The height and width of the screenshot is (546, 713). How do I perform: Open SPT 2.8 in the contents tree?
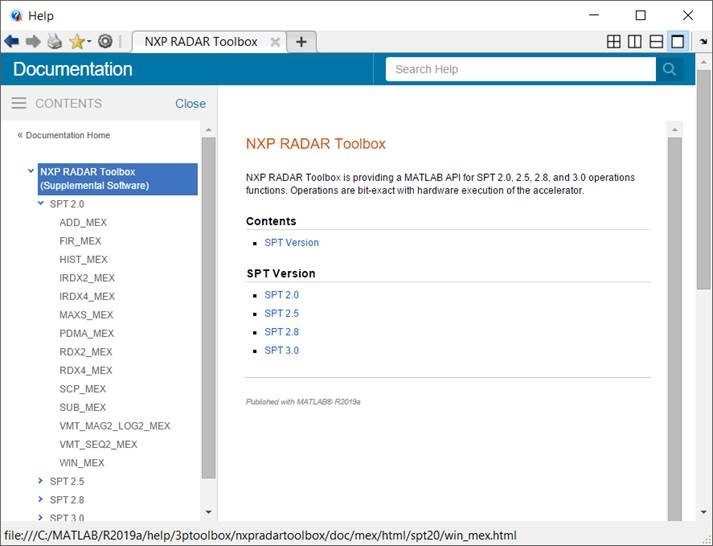coord(67,500)
